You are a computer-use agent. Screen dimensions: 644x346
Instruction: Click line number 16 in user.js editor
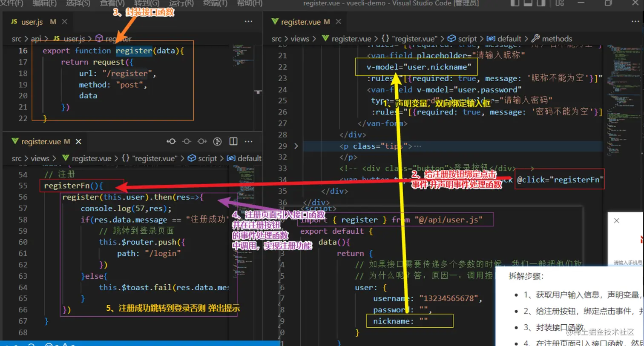pyautogui.click(x=23, y=51)
